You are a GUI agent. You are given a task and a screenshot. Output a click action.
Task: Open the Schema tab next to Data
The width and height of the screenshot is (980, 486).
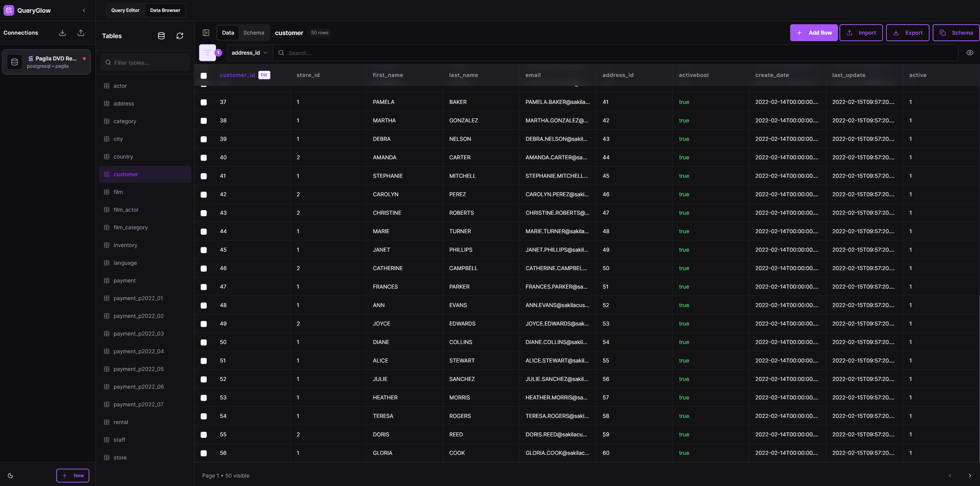tap(254, 33)
